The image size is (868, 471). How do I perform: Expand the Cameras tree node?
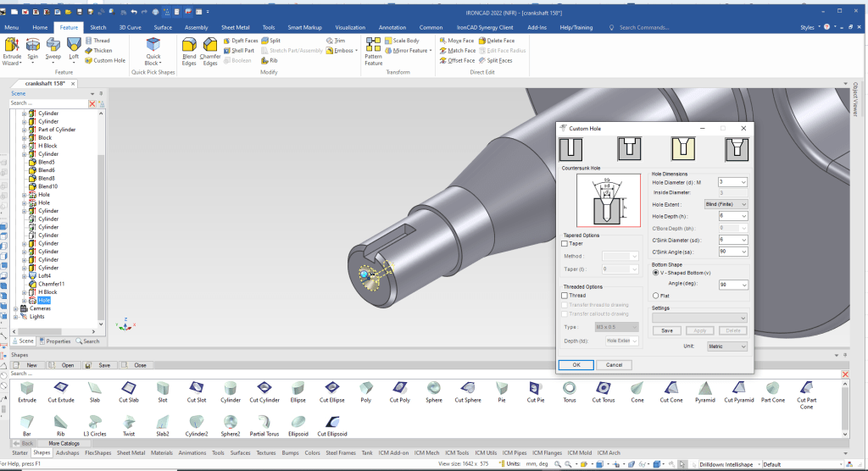point(14,308)
